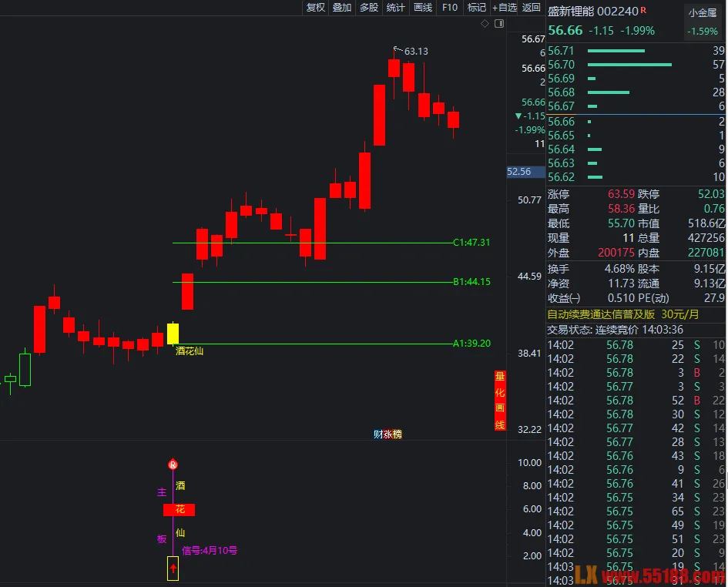Viewport: 728px width, 587px height.
Task: Click the 交易状态 连续竞价 status line
Action: click(616, 330)
